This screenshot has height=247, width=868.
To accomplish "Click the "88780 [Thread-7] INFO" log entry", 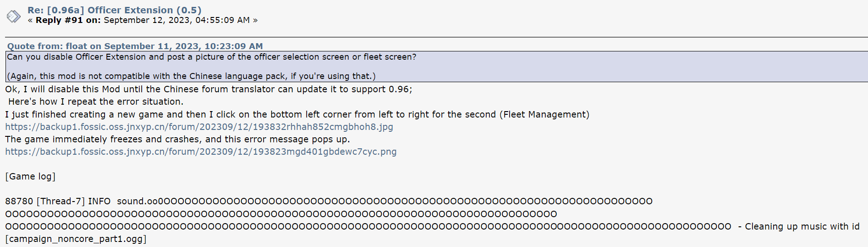I will (x=58, y=201).
